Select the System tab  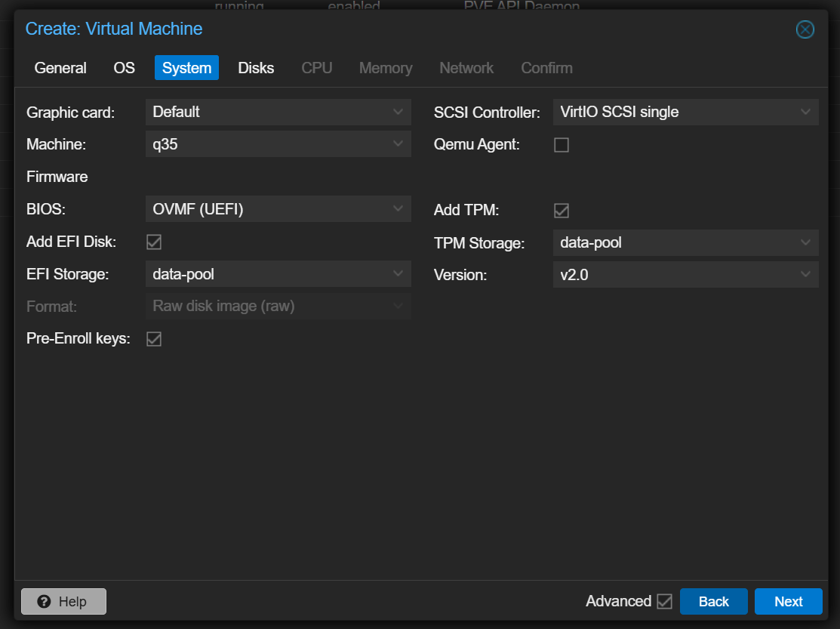(x=186, y=68)
